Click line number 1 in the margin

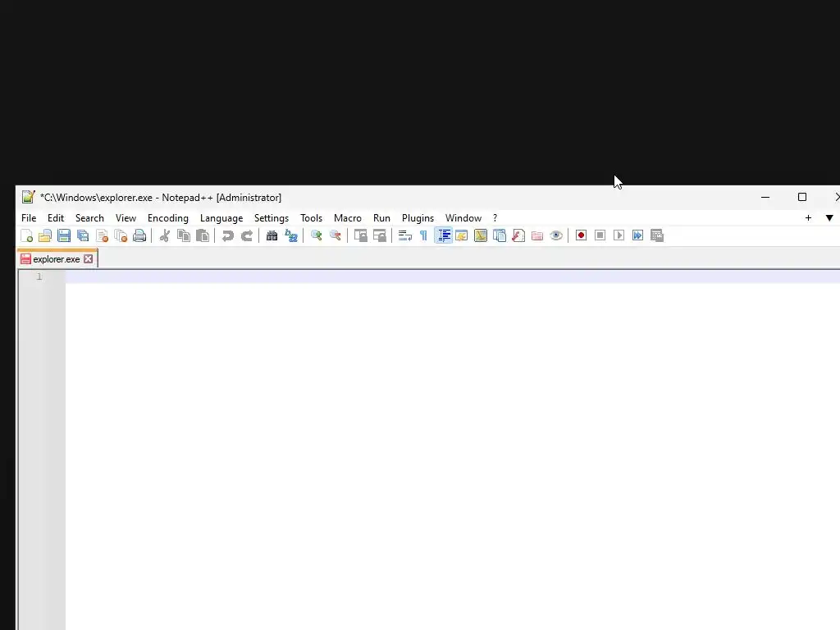(39, 276)
